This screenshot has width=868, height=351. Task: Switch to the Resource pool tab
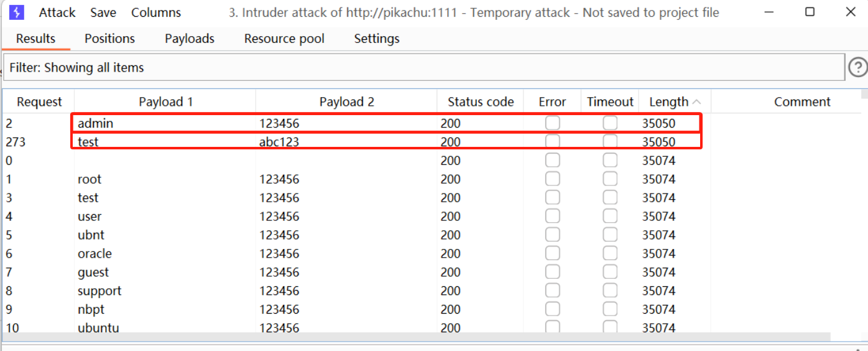tap(284, 39)
